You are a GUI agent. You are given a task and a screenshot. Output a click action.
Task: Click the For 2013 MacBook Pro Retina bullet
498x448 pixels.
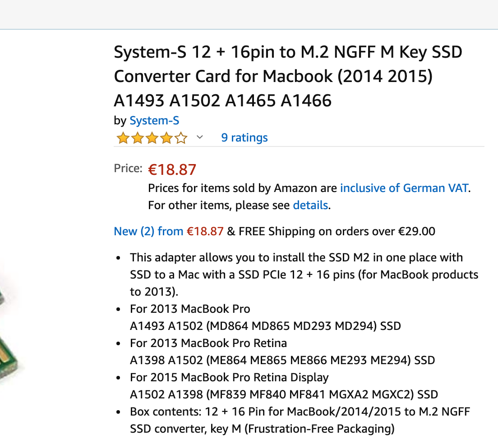coord(282,352)
